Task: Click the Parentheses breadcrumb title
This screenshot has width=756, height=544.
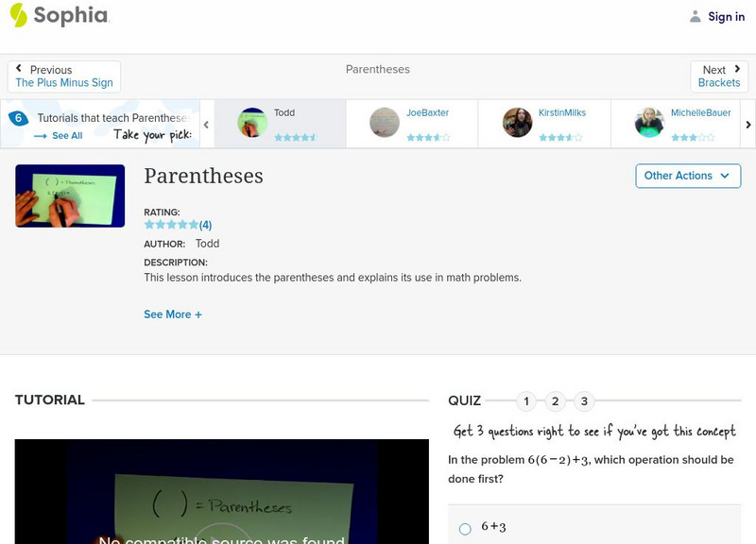Action: pos(377,69)
